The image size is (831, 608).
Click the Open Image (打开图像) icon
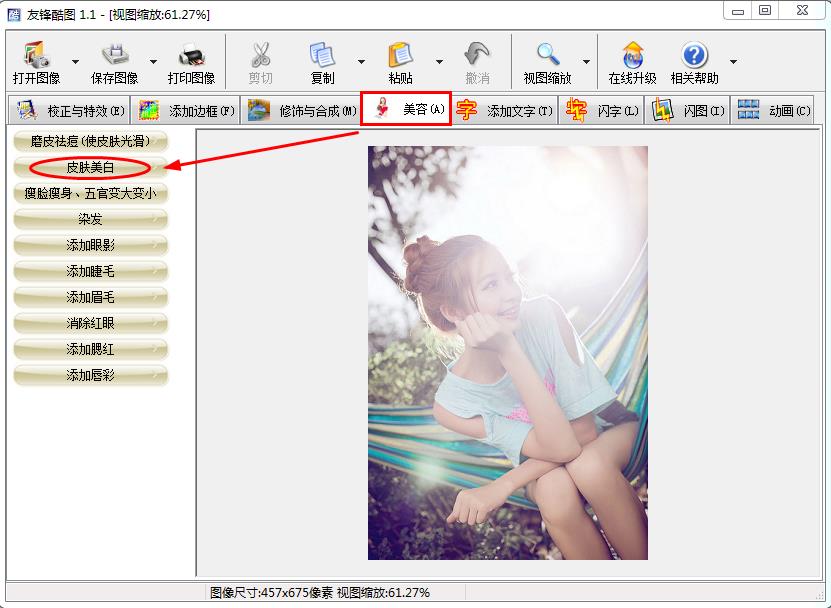tap(36, 55)
